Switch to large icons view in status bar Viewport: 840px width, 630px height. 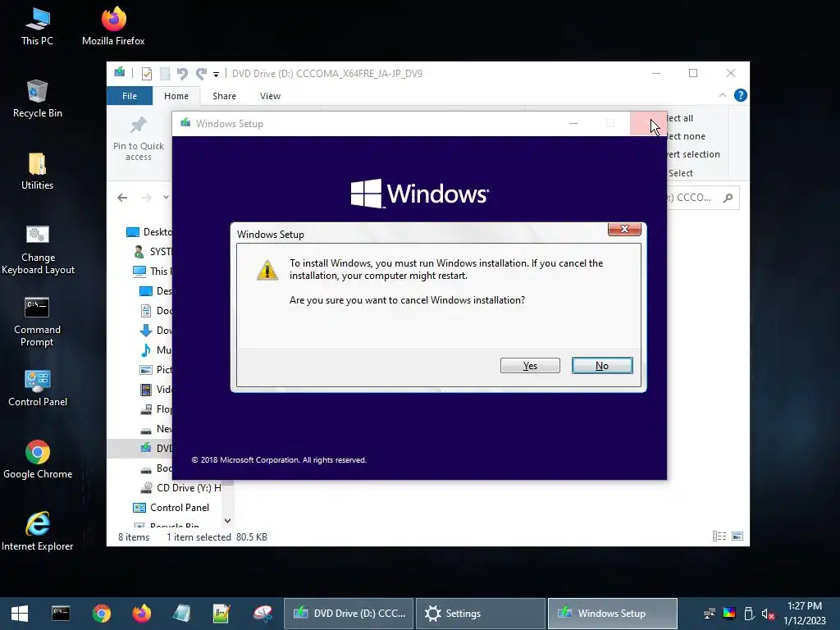tap(737, 536)
